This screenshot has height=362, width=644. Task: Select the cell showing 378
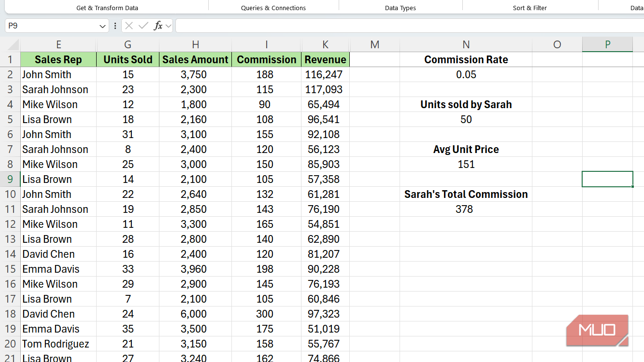(x=466, y=209)
